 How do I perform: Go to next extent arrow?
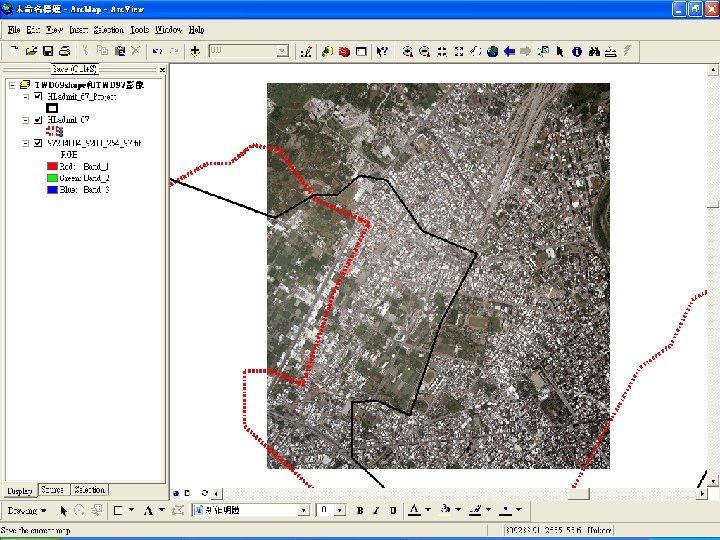[x=526, y=51]
